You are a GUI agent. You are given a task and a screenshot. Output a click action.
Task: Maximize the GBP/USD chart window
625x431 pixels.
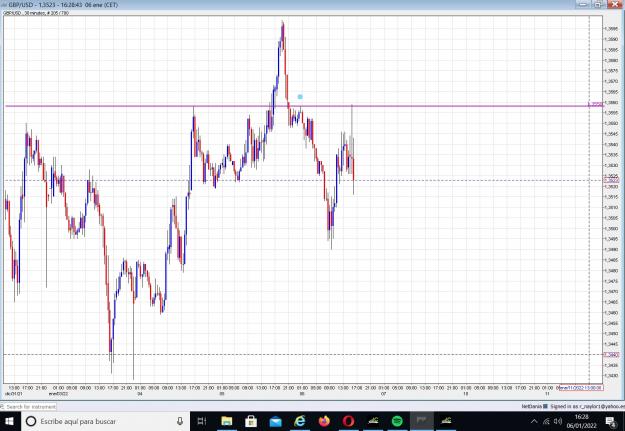click(x=598, y=4)
